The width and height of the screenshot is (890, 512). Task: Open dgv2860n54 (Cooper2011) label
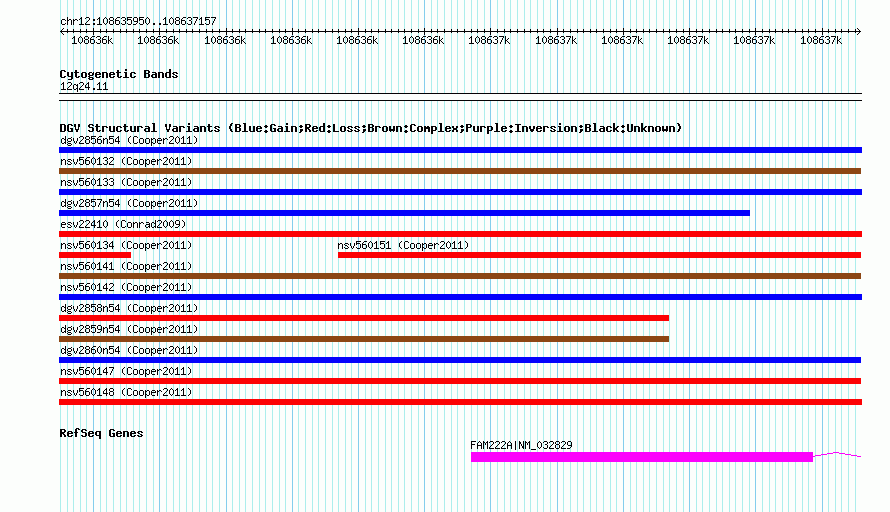pos(129,350)
